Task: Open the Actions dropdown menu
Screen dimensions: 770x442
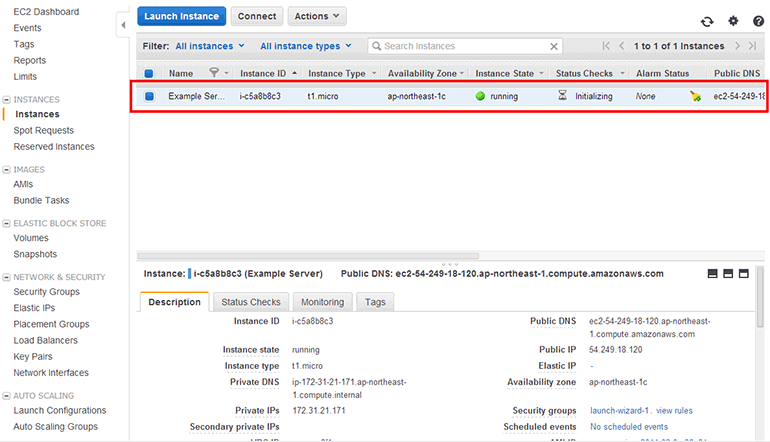Action: 317,16
